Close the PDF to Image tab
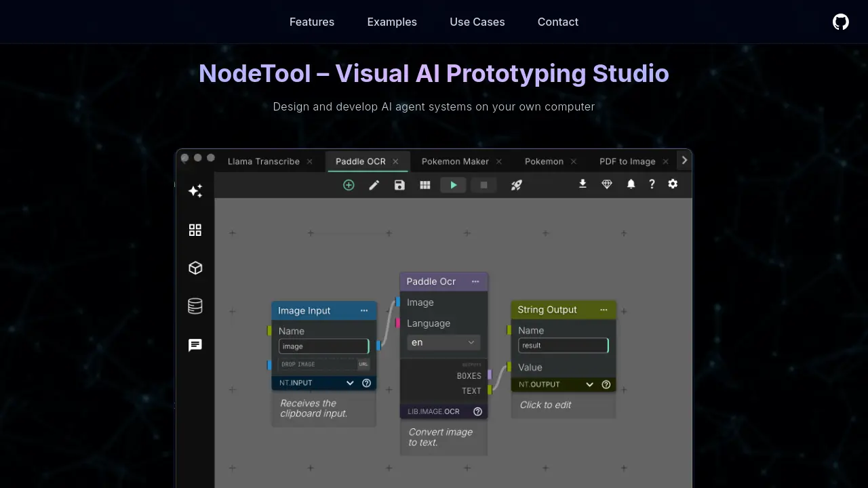The height and width of the screenshot is (488, 868). tap(666, 161)
